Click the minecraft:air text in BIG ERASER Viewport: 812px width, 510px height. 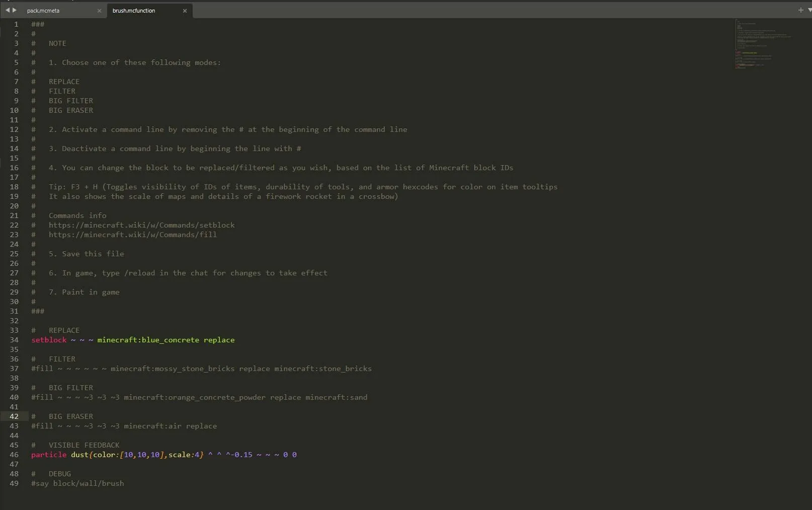click(152, 426)
